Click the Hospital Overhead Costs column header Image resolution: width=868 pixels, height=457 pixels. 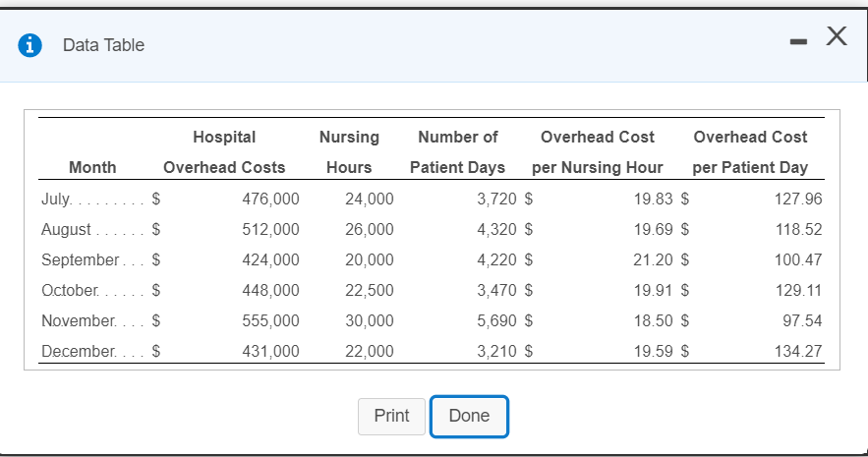pyautogui.click(x=224, y=152)
